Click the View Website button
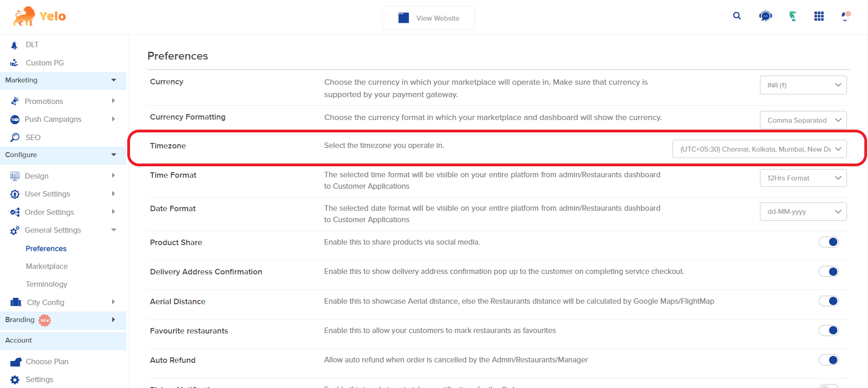This screenshot has width=868, height=388. click(429, 18)
